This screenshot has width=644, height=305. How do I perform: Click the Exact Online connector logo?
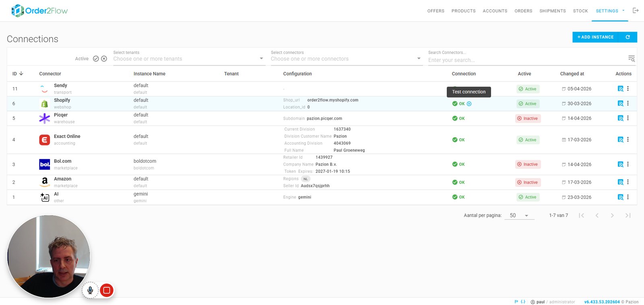(45, 140)
